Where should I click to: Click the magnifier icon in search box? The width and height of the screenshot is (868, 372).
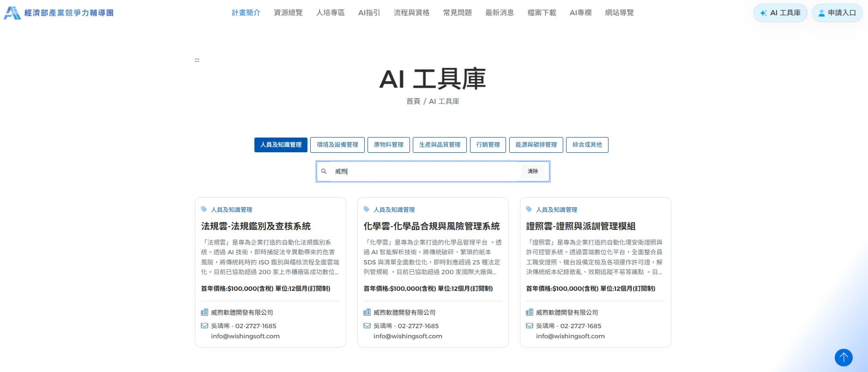(324, 171)
